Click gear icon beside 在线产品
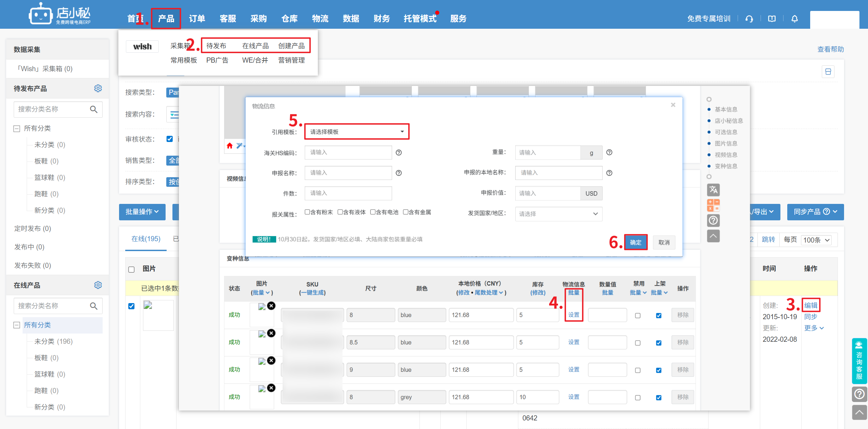 (x=98, y=285)
